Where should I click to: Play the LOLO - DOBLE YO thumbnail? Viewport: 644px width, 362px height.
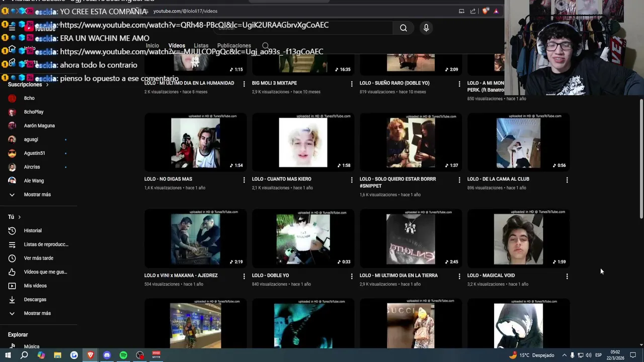[x=303, y=239]
